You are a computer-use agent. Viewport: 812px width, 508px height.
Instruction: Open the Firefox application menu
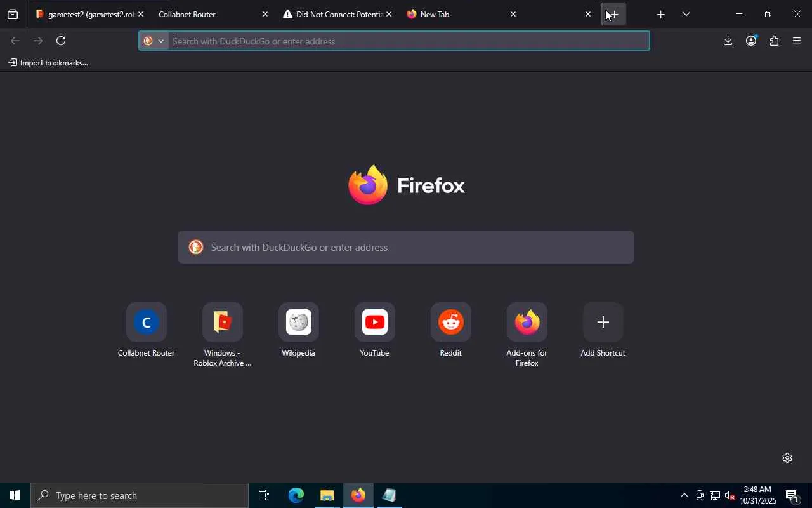(x=797, y=41)
